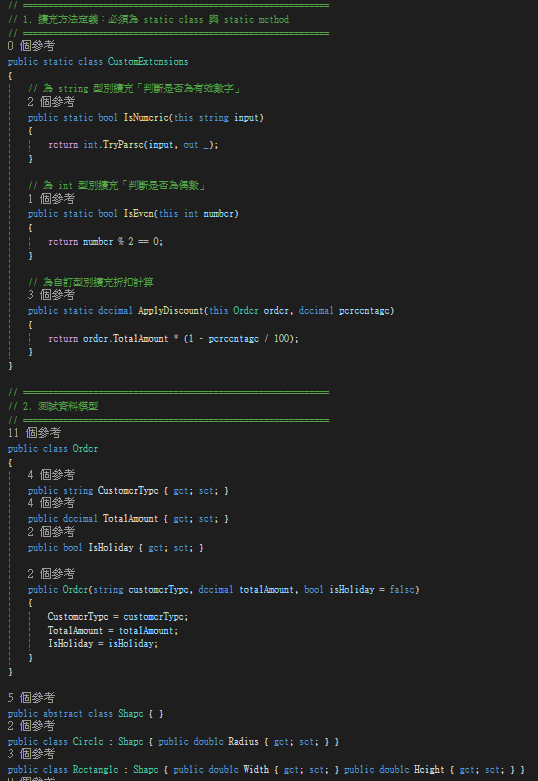Place the cursor on the CustomExtensions class name
The height and width of the screenshot is (781, 538).
pos(148,62)
